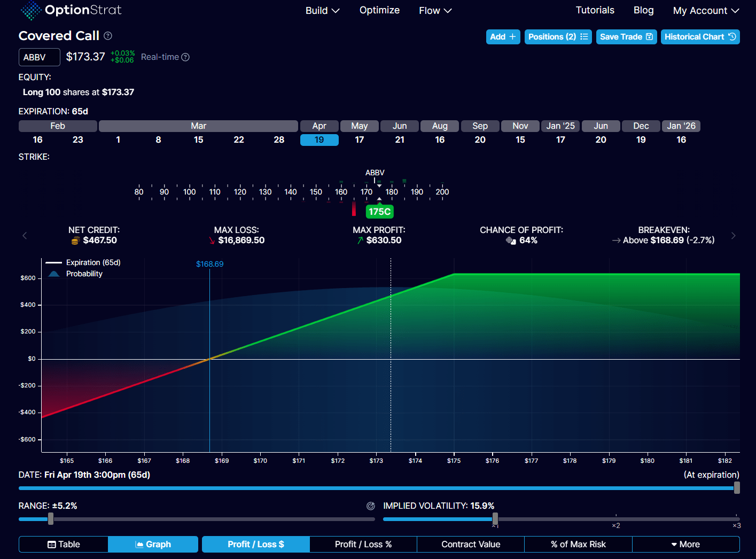Image resolution: width=756 pixels, height=559 pixels.
Task: Select Mar 1 expiration date
Action: [x=118, y=140]
